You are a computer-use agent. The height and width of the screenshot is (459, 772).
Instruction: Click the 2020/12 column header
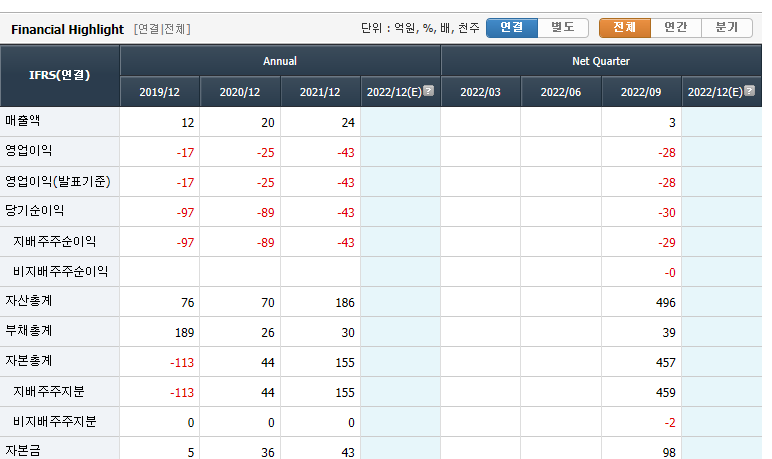[x=240, y=92]
